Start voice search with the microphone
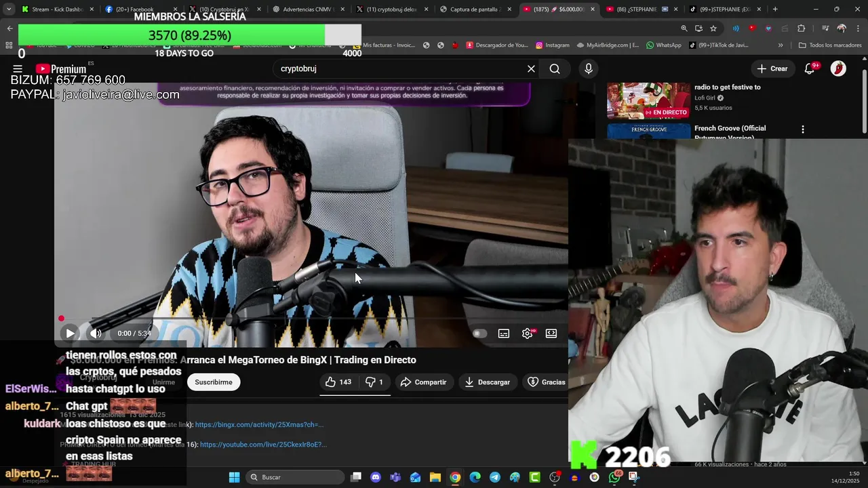 [589, 68]
